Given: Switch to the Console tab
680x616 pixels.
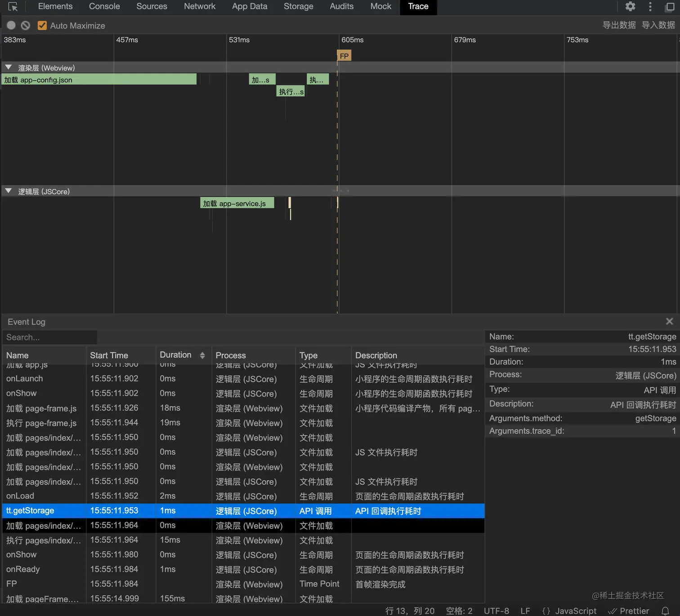Looking at the screenshot, I should click(x=104, y=6).
